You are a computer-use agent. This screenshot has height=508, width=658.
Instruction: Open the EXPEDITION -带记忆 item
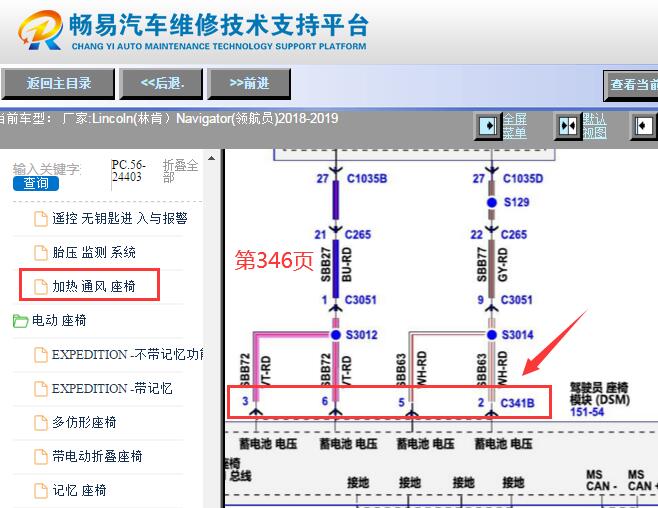click(x=112, y=388)
